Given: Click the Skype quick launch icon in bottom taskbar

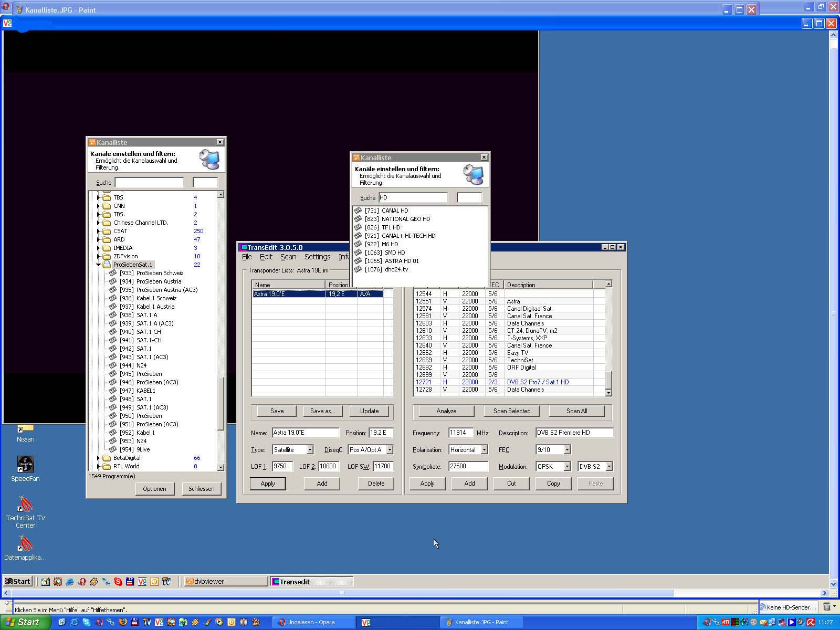Looking at the screenshot, I should (86, 622).
